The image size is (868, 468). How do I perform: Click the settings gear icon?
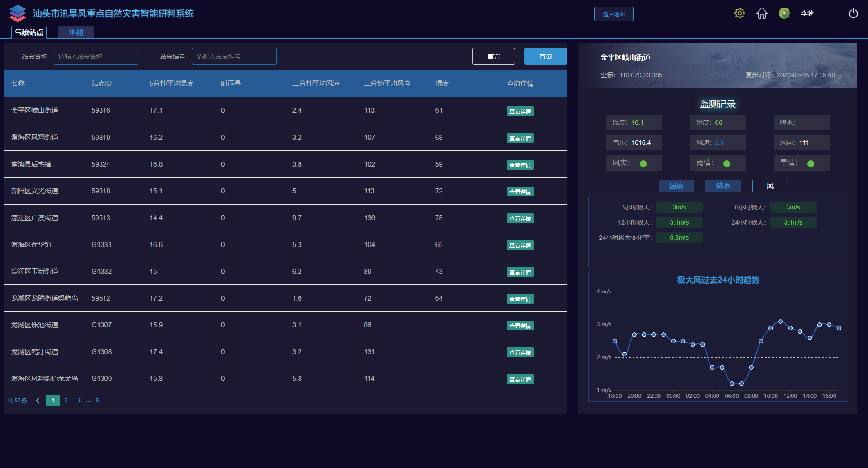[x=739, y=13]
